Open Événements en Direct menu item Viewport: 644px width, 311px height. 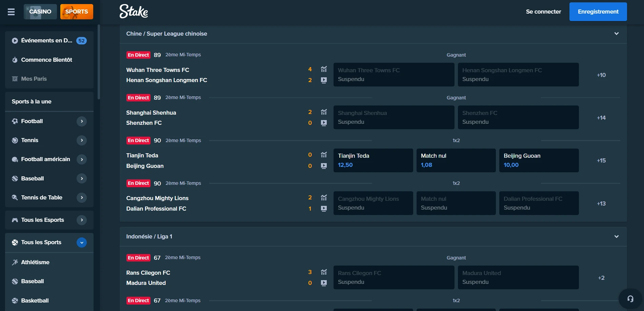49,41
